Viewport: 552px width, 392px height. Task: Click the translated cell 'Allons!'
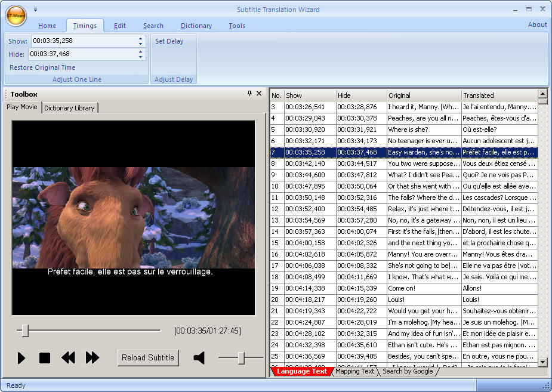[x=499, y=288]
